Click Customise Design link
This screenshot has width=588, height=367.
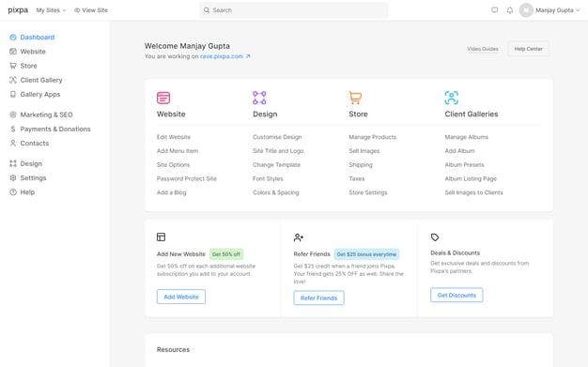point(277,137)
